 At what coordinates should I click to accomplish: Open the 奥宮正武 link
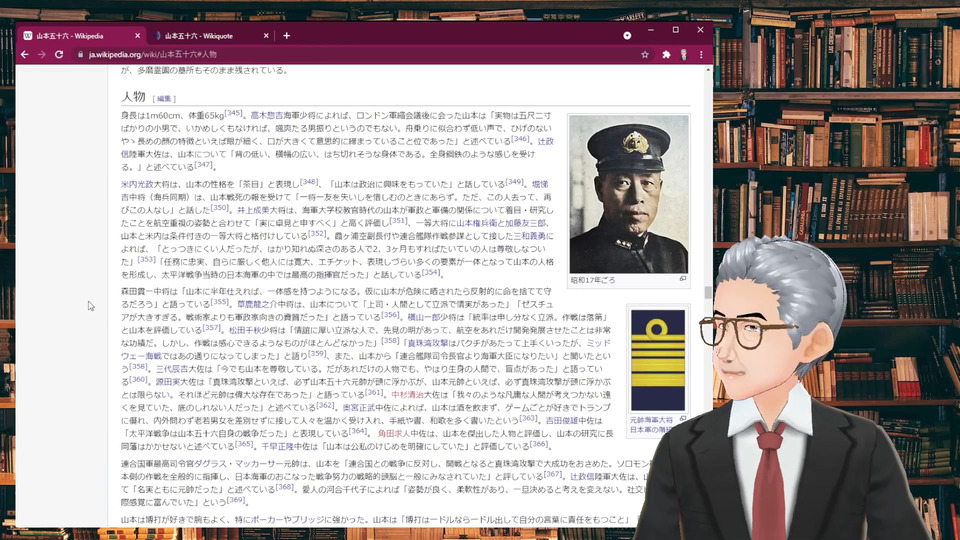tap(359, 408)
